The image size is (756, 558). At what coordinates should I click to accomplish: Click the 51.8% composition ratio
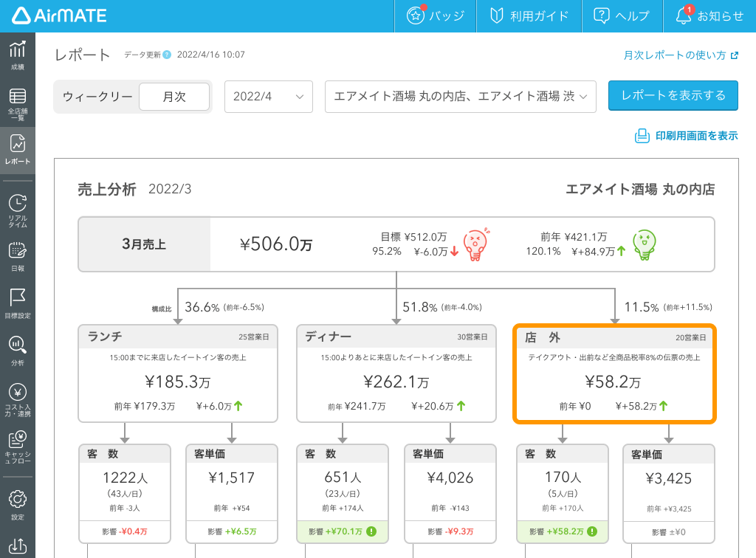pyautogui.click(x=420, y=307)
